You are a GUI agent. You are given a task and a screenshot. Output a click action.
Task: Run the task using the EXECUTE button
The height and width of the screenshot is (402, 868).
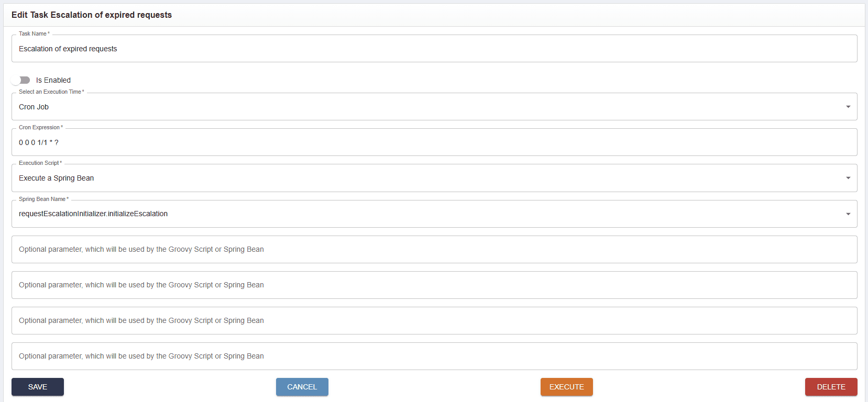(x=566, y=387)
